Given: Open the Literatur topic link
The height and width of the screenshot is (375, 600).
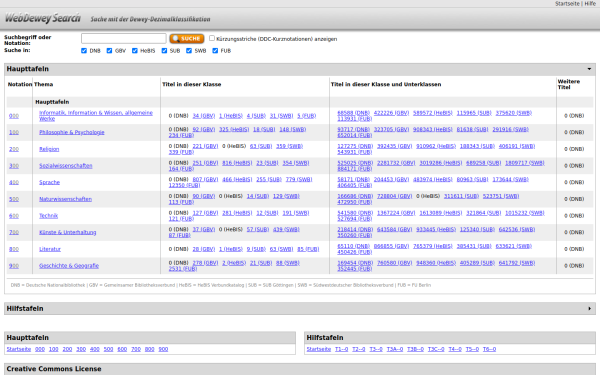Looking at the screenshot, I should pos(50,249).
